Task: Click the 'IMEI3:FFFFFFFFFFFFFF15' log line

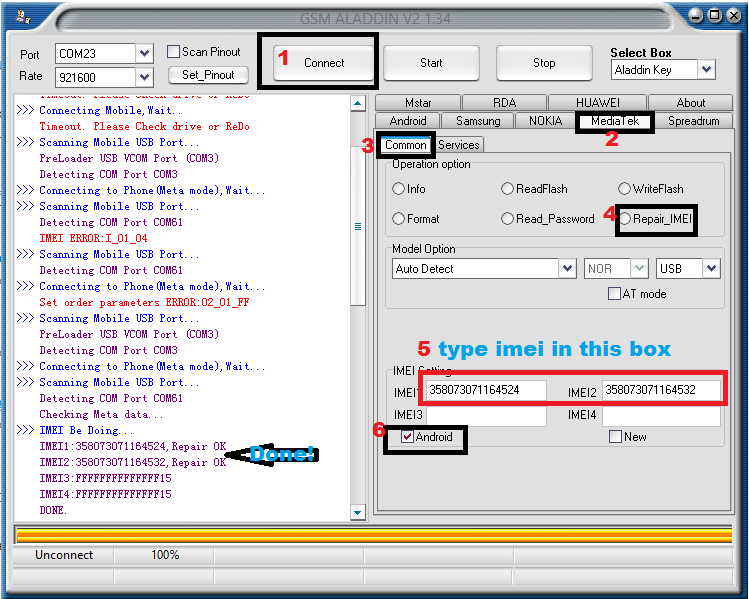Action: (x=105, y=478)
